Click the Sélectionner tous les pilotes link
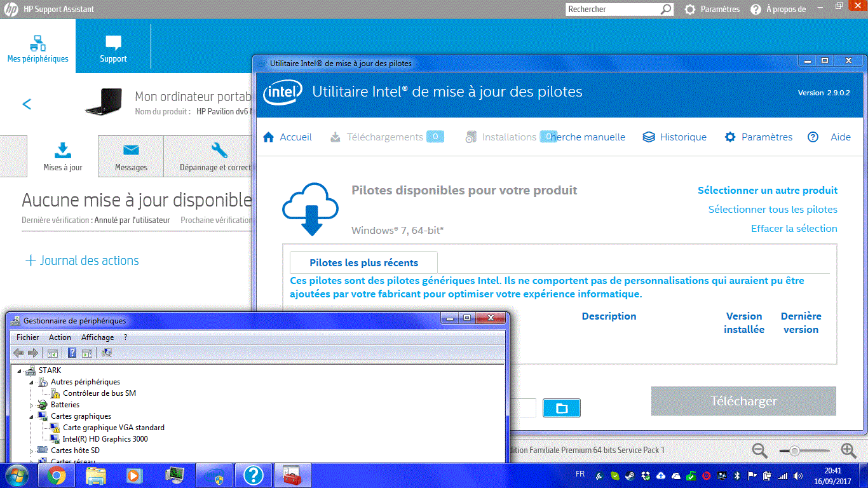The image size is (868, 488). [x=773, y=209]
